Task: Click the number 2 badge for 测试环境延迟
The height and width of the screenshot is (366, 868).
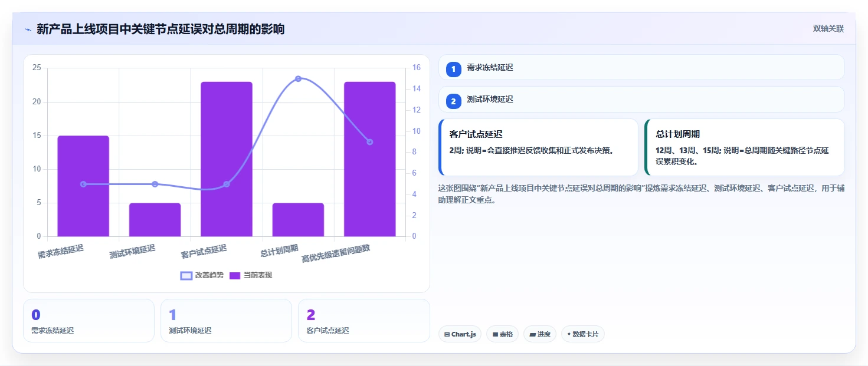Action: (x=454, y=101)
